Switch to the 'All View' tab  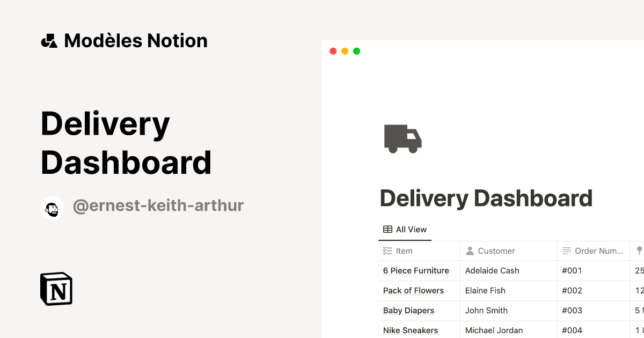(405, 229)
